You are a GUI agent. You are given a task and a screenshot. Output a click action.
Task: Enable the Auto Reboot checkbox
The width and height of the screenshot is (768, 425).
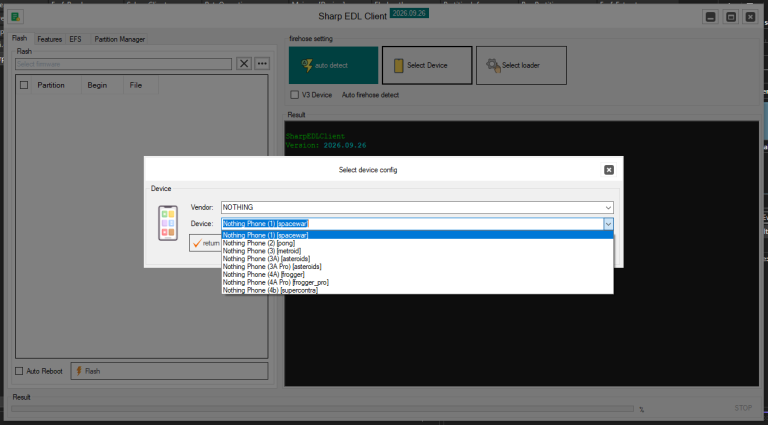[19, 371]
